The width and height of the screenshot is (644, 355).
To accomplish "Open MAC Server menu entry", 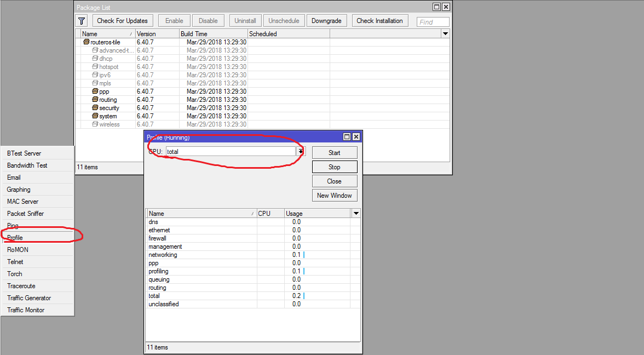I will click(x=38, y=202).
